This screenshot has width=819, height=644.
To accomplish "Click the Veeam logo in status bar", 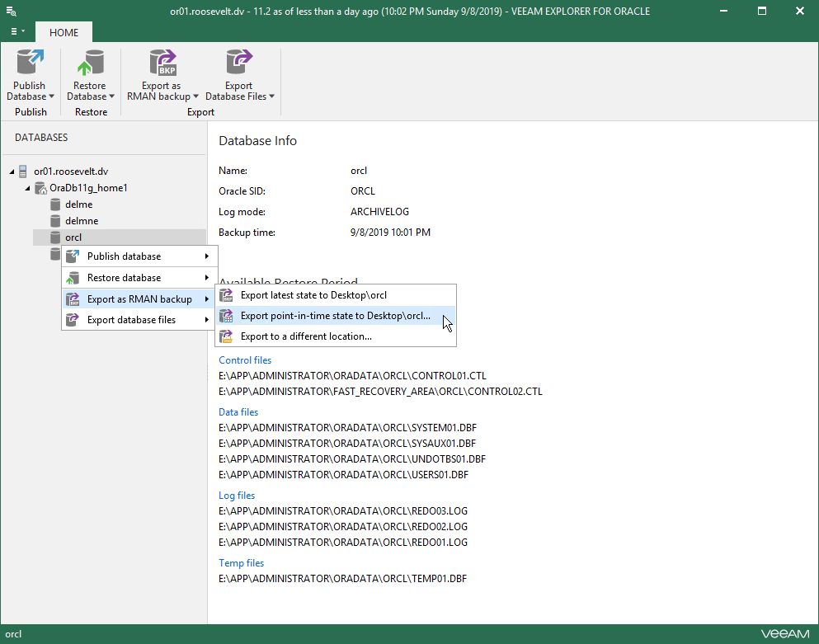I will tap(785, 634).
